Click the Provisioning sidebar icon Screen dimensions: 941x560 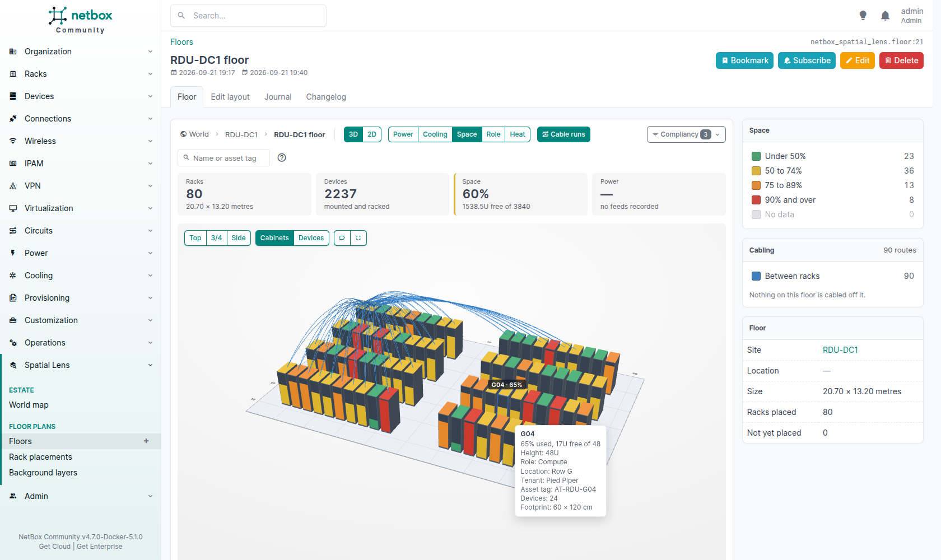pyautogui.click(x=13, y=298)
